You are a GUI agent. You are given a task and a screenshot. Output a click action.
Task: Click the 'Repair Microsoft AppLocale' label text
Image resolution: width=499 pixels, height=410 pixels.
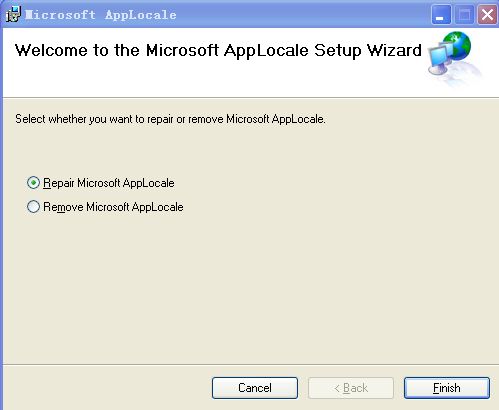point(109,183)
